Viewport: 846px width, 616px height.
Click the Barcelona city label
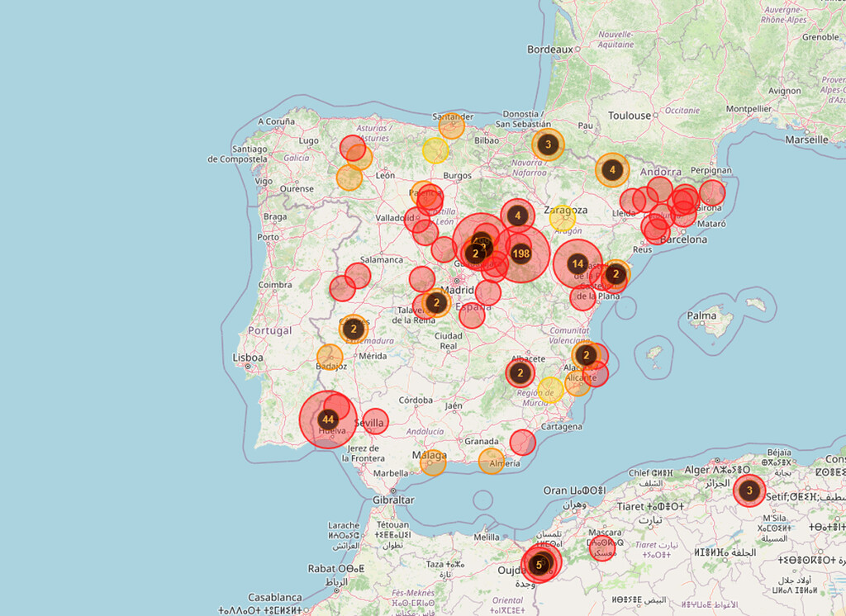(683, 239)
